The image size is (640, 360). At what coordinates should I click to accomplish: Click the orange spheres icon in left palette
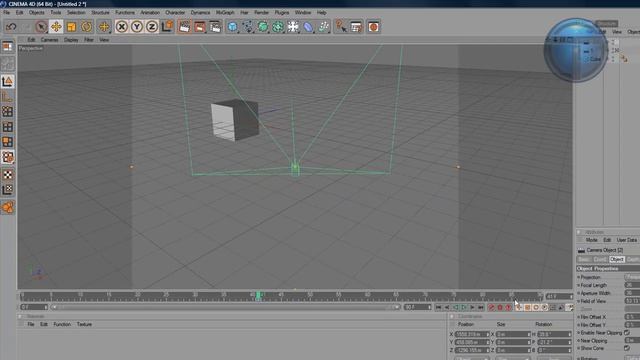pyautogui.click(x=7, y=207)
